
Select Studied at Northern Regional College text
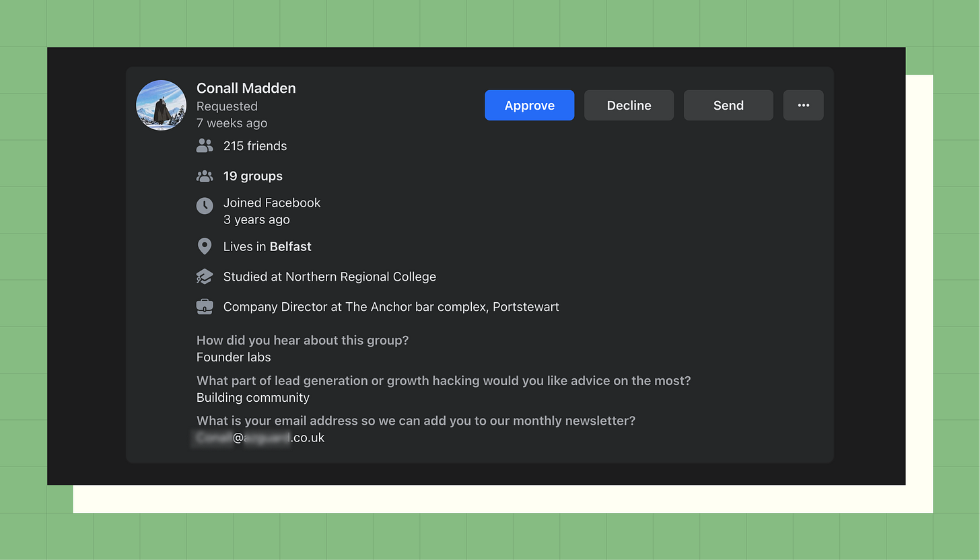coord(330,277)
